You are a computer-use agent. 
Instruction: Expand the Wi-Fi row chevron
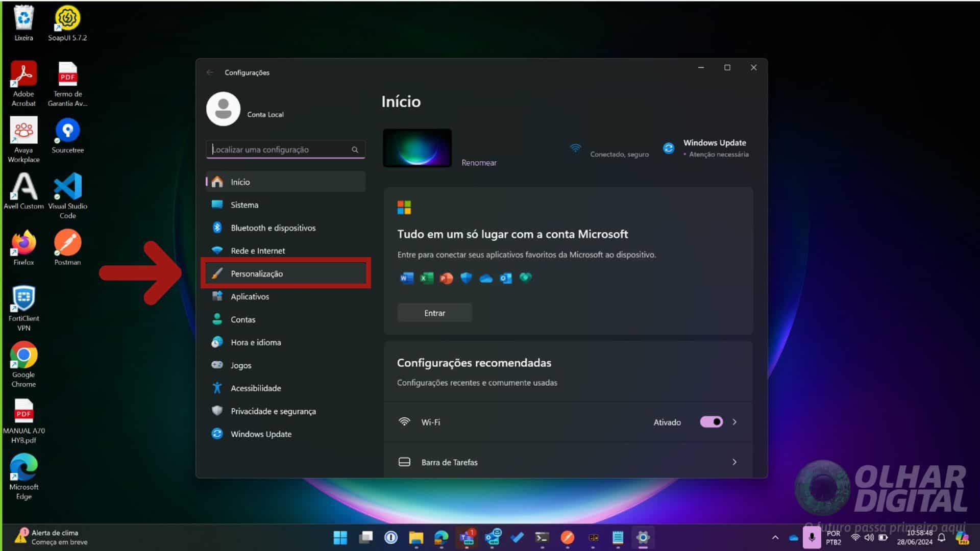734,422
